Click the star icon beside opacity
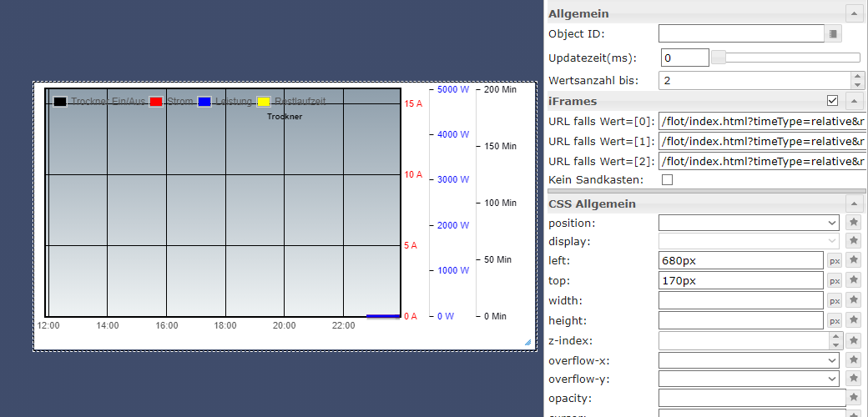Image resolution: width=868 pixels, height=417 pixels. pyautogui.click(x=854, y=398)
